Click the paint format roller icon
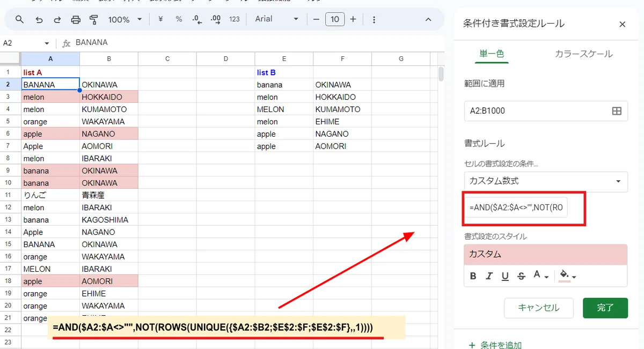This screenshot has height=349, width=644. pos(94,19)
